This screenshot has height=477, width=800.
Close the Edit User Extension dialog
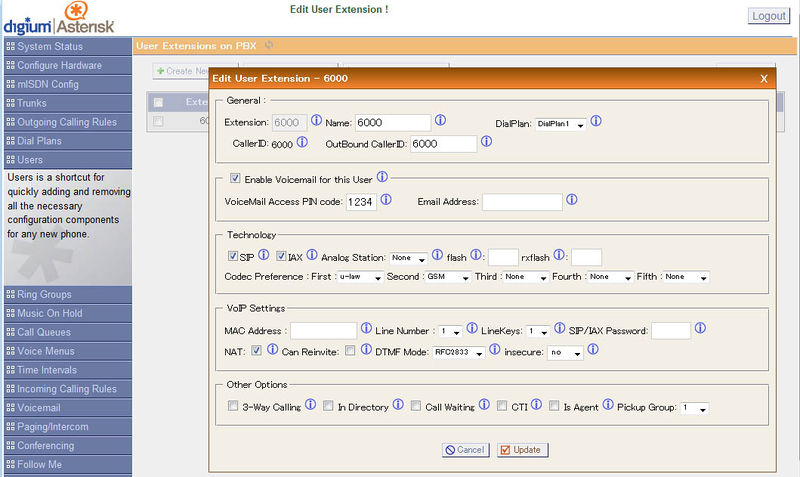(x=764, y=78)
